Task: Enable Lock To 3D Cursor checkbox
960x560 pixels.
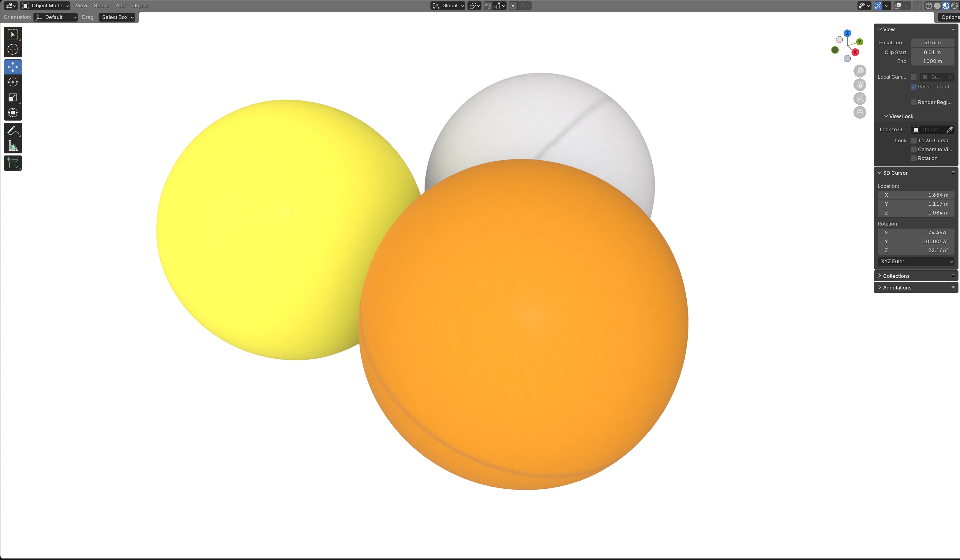Action: pyautogui.click(x=913, y=140)
